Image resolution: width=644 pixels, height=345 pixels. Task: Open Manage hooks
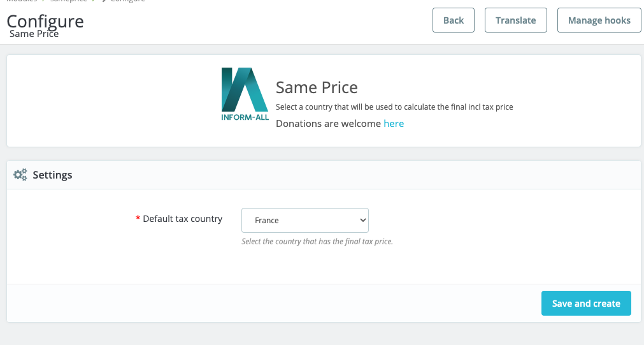[599, 20]
